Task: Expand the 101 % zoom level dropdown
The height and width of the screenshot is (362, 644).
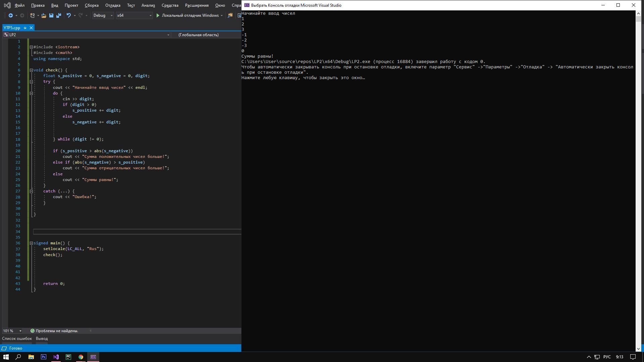Action: point(20,331)
